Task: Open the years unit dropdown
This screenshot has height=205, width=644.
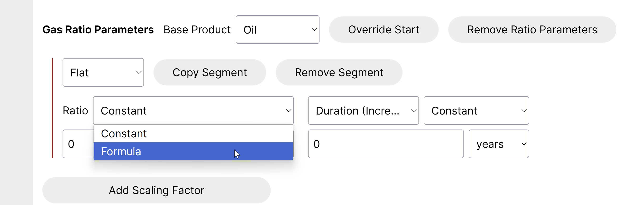Action: click(x=498, y=144)
